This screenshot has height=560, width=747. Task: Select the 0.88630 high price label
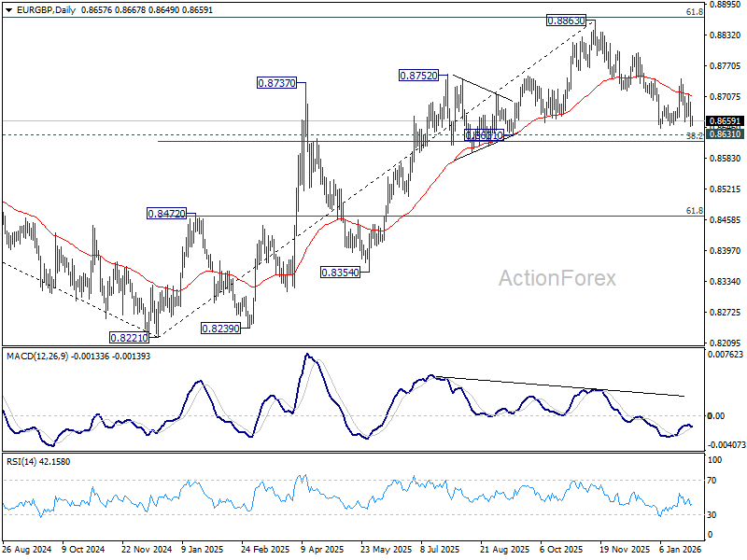pyautogui.click(x=566, y=21)
